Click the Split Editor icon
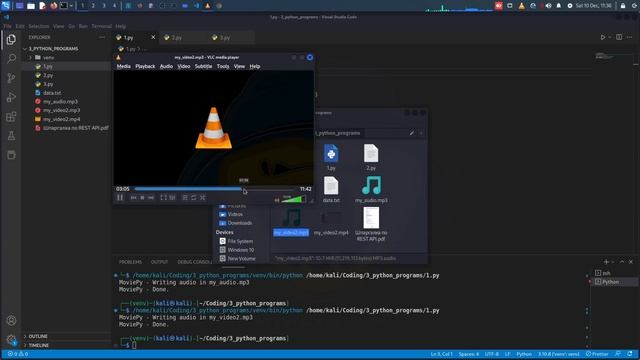Viewport: 640px width, 360px height. [619, 37]
